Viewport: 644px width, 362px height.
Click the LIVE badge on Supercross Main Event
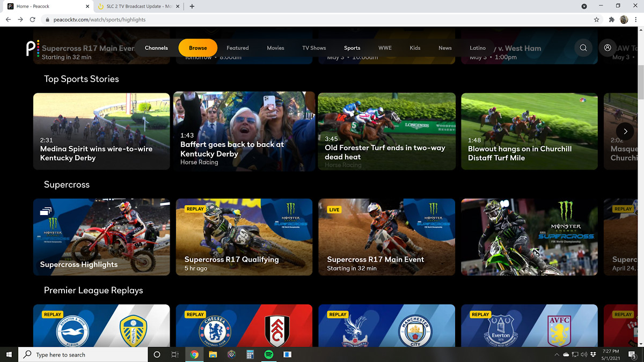tap(334, 210)
